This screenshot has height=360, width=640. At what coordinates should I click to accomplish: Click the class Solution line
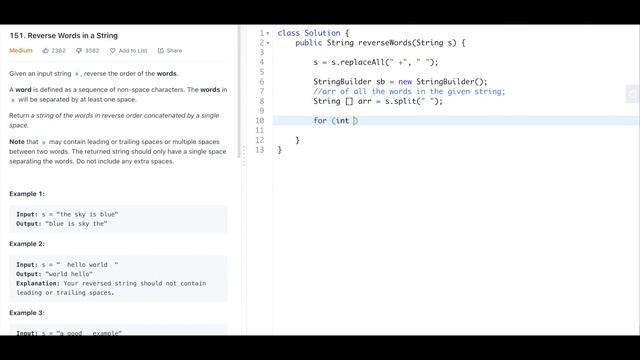coord(313,33)
